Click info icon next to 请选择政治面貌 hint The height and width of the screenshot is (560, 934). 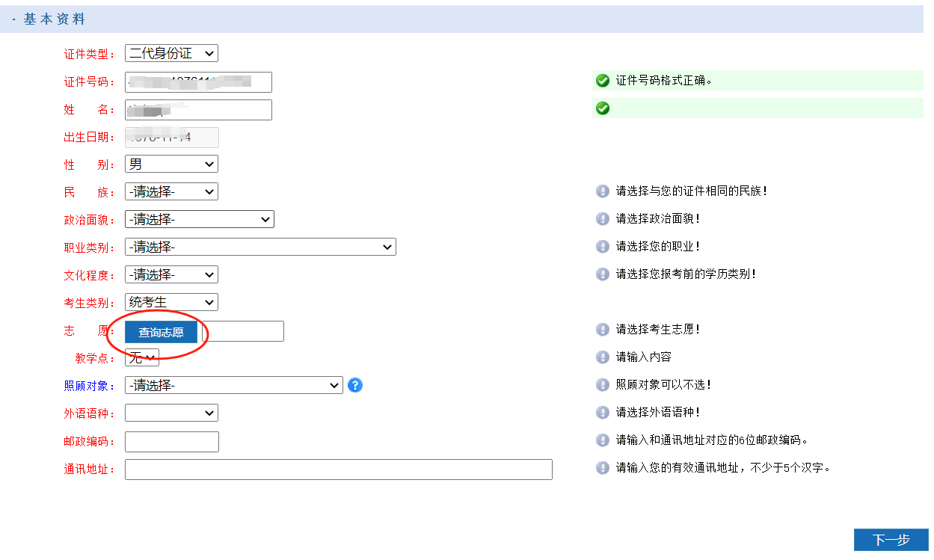602,218
